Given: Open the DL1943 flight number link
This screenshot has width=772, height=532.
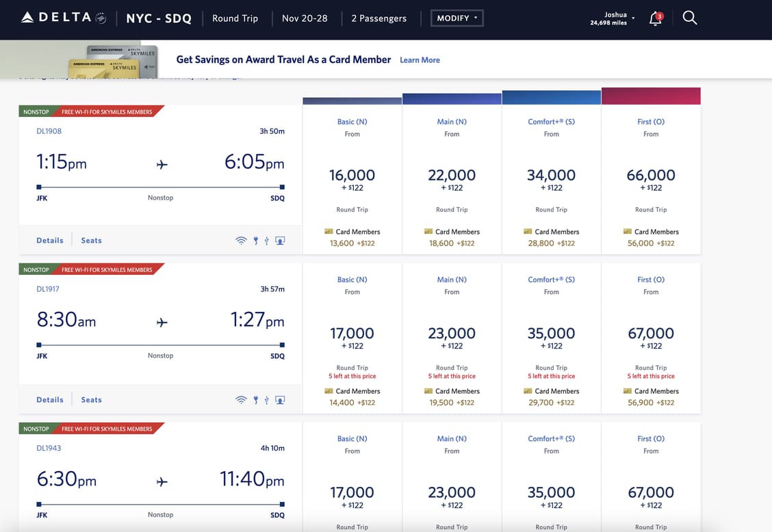Looking at the screenshot, I should click(x=48, y=449).
